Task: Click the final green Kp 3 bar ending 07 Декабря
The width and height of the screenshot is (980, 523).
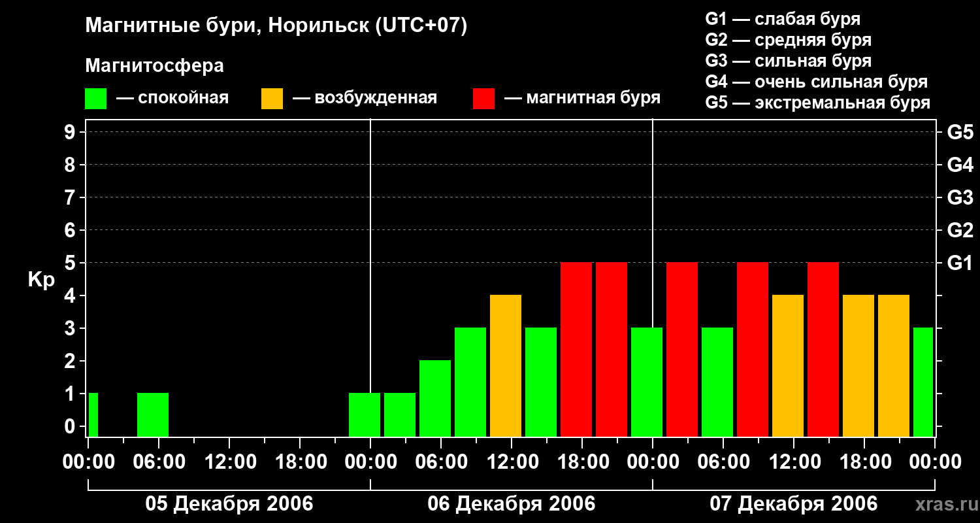Action: (x=923, y=382)
